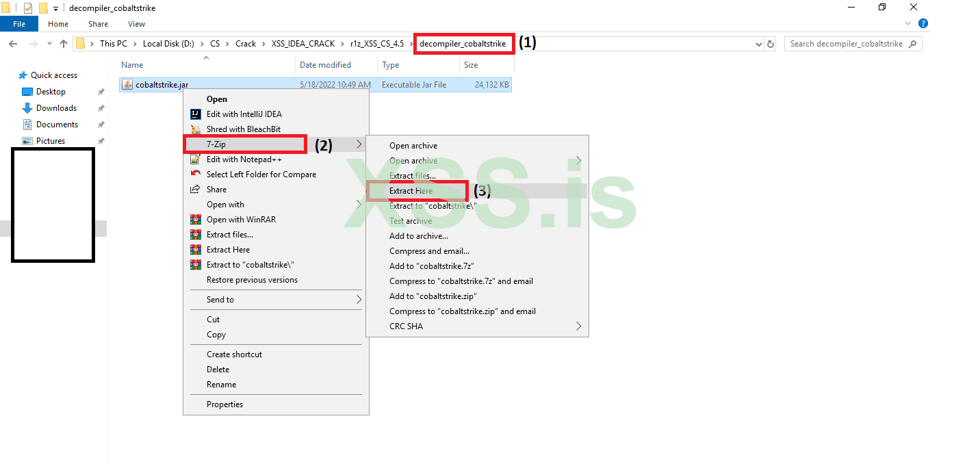Click the cobaltstrike.jar file icon
980x464 pixels.
pyautogui.click(x=127, y=85)
